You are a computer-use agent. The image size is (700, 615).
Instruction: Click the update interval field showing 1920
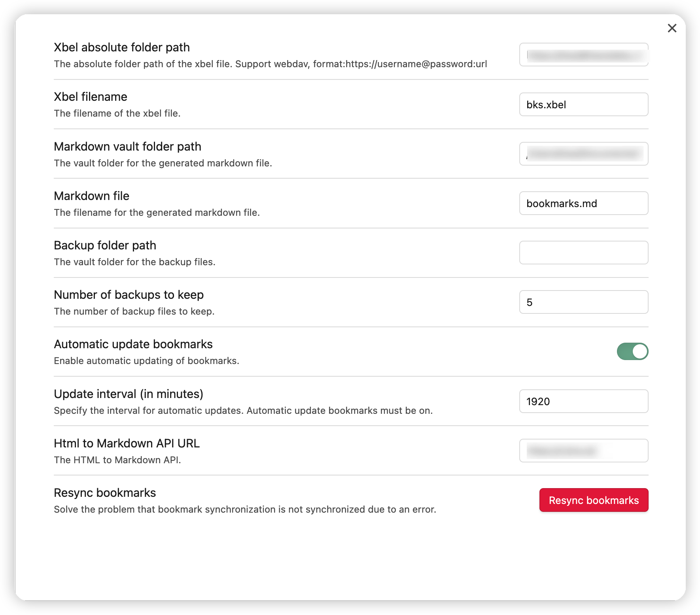click(584, 402)
